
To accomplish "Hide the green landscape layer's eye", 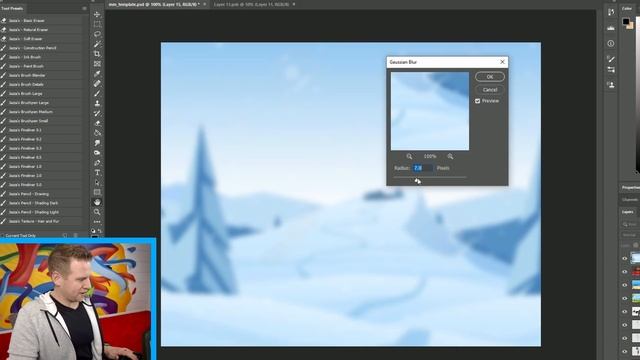I will coord(624,298).
